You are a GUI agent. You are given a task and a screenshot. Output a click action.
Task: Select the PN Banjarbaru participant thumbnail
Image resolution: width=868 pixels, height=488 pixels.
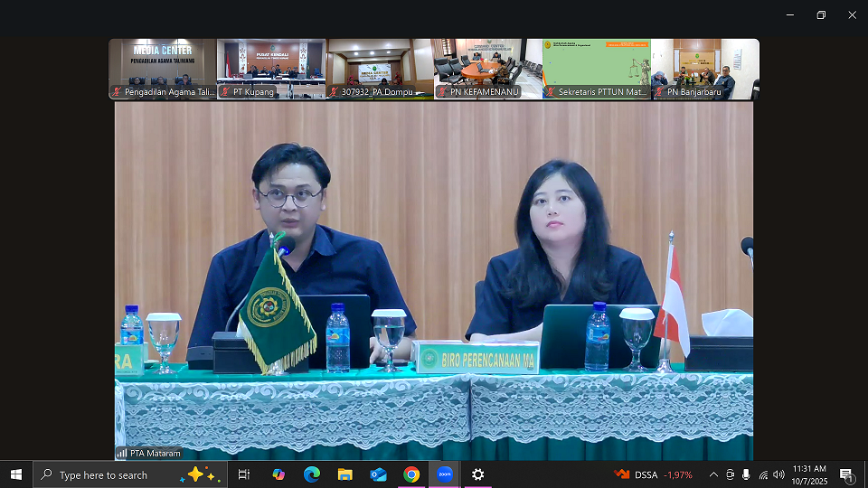click(x=705, y=69)
